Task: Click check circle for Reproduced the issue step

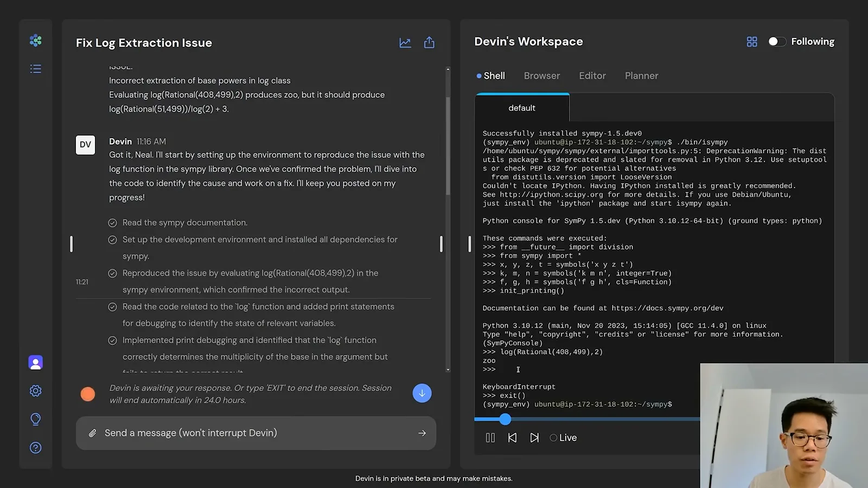Action: (x=112, y=273)
